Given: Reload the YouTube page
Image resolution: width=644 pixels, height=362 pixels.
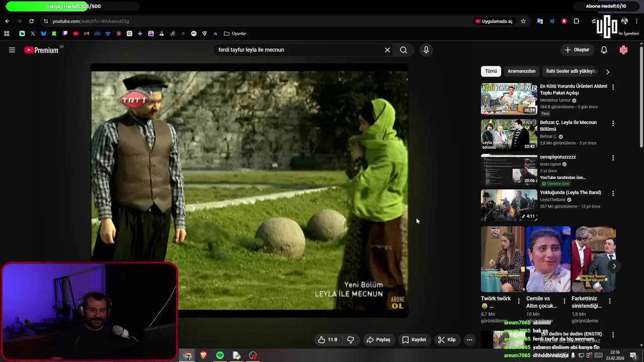Looking at the screenshot, I should point(31,21).
